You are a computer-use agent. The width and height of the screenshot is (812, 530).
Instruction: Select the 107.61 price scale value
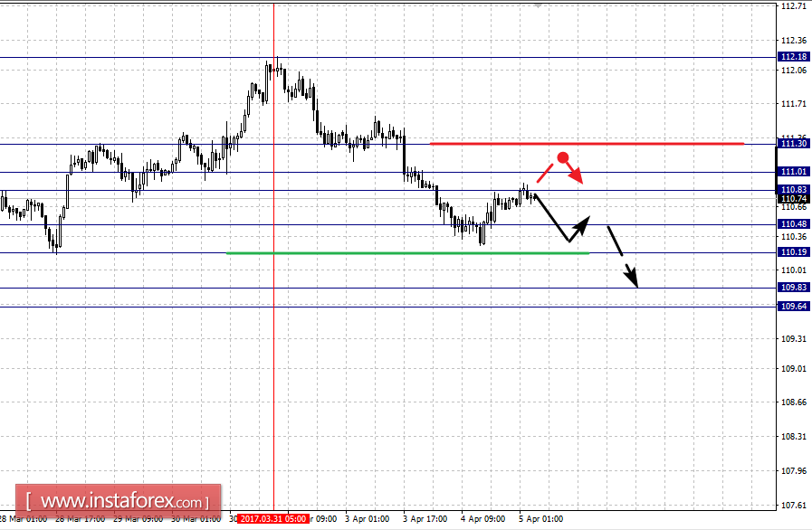click(793, 506)
